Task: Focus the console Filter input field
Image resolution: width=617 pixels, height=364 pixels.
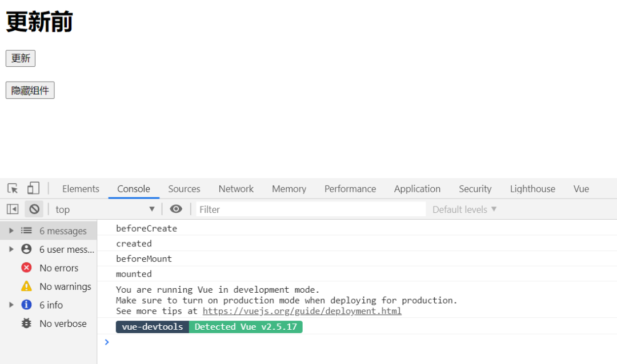Action: [x=311, y=209]
